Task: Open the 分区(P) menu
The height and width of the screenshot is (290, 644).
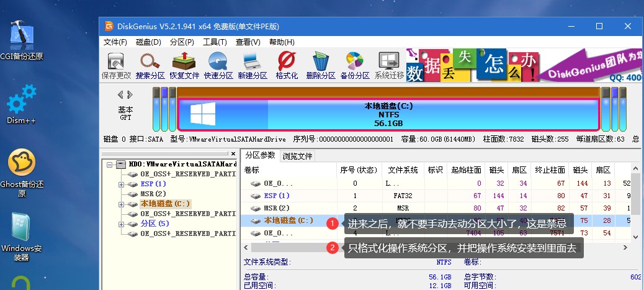Action: coord(182,42)
